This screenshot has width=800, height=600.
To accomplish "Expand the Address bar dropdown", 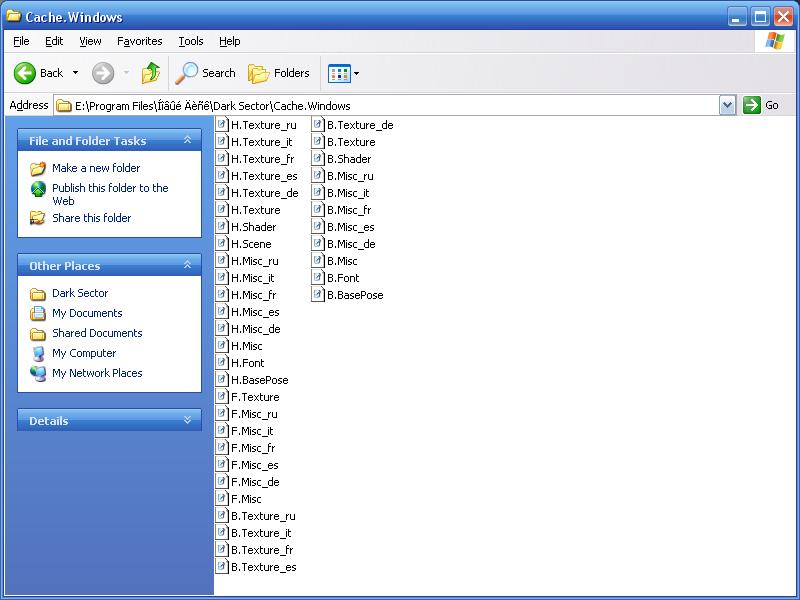I will (x=728, y=106).
